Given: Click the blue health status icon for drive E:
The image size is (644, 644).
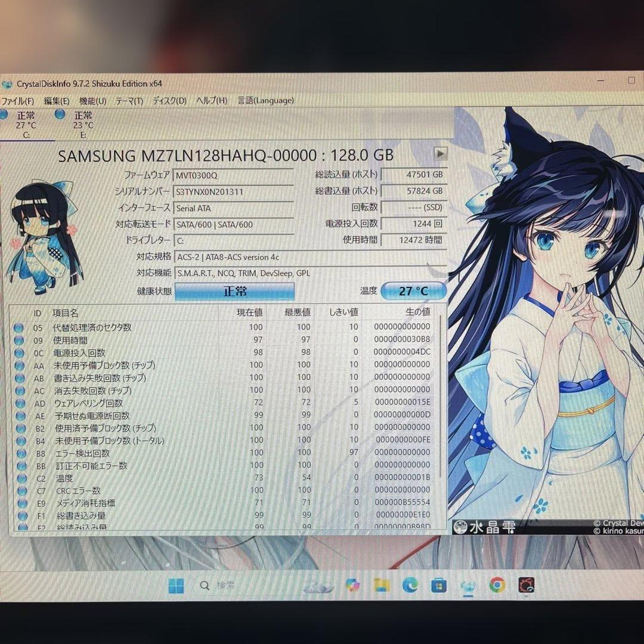Looking at the screenshot, I should [60, 116].
